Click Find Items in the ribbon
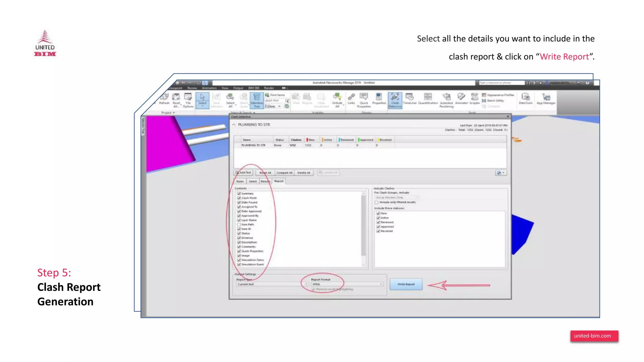This screenshot has height=362, width=644. [275, 95]
